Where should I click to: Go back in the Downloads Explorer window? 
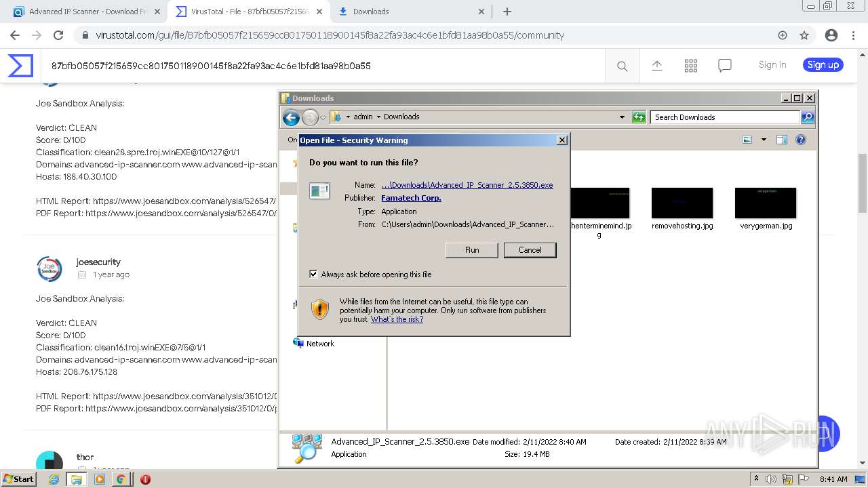pyautogui.click(x=291, y=117)
